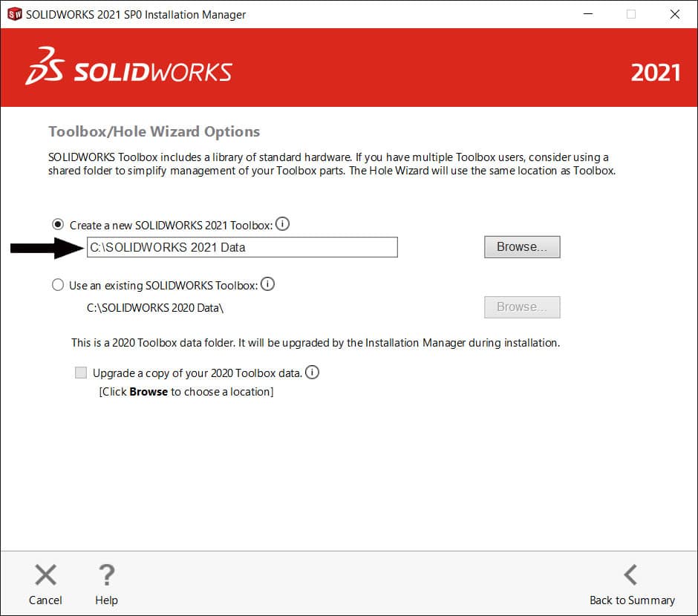Click the SOLIDWORKS logo in red banner
Screen dimensions: 698x616
coord(129,68)
